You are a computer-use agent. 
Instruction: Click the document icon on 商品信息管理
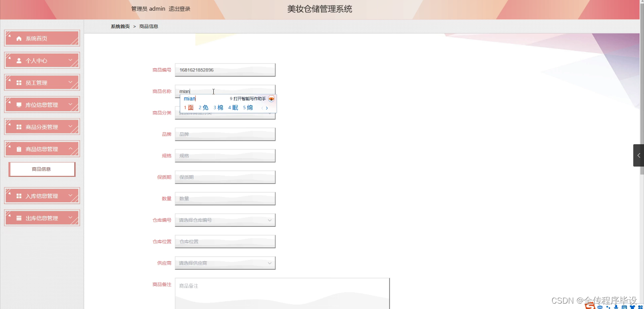tap(18, 149)
